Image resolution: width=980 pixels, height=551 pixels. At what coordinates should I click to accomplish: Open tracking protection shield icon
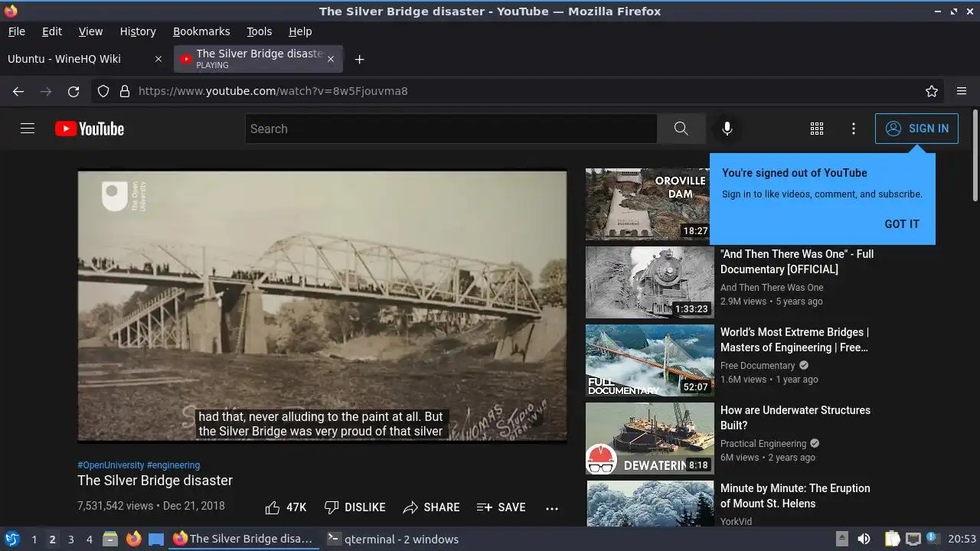tap(103, 91)
